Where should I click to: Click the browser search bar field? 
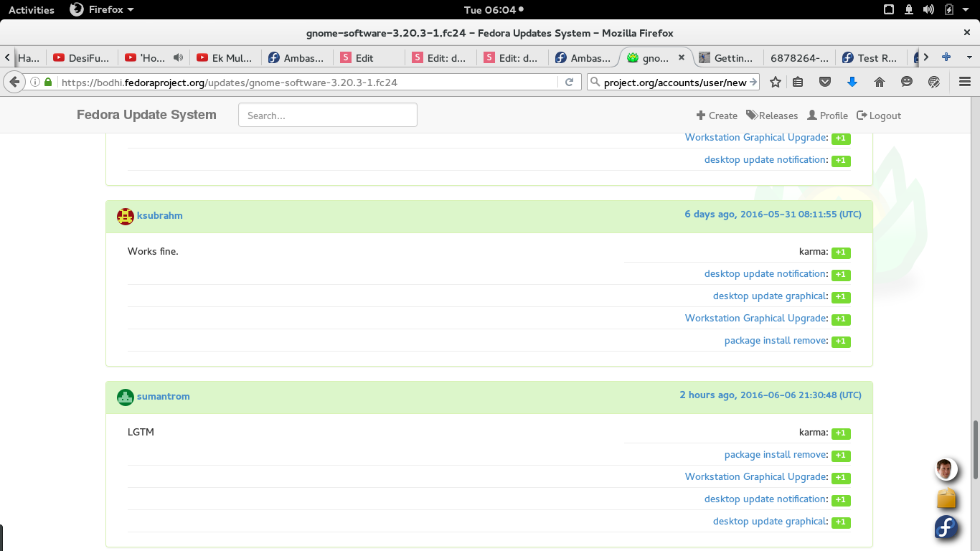click(674, 83)
